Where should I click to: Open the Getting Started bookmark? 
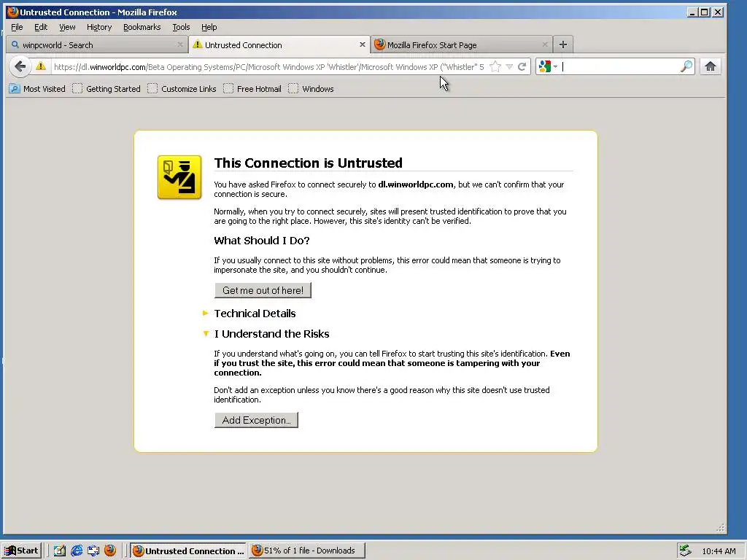click(107, 88)
